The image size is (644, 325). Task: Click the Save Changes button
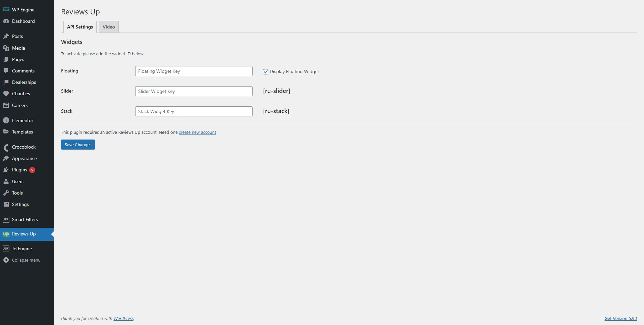click(78, 145)
